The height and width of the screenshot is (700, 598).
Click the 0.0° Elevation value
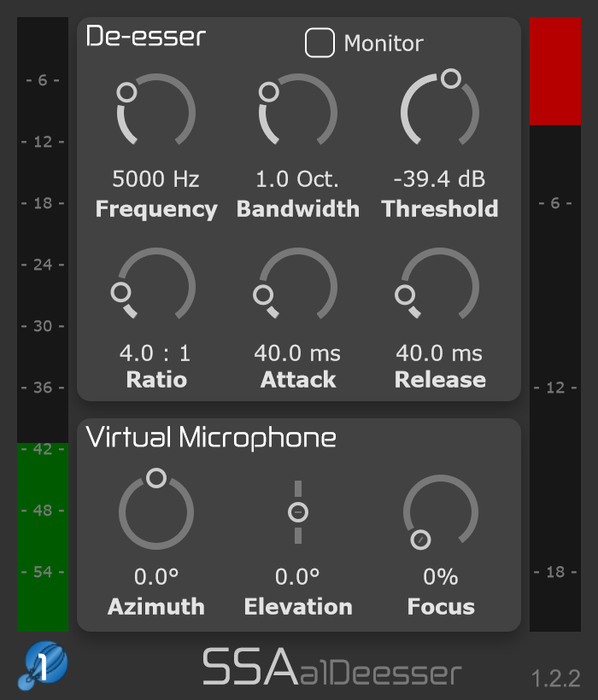coord(297,576)
